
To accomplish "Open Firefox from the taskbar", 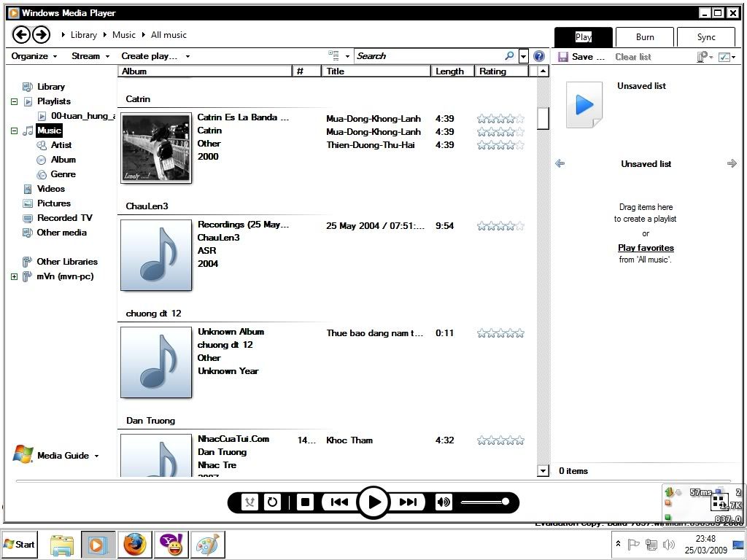I will click(134, 544).
